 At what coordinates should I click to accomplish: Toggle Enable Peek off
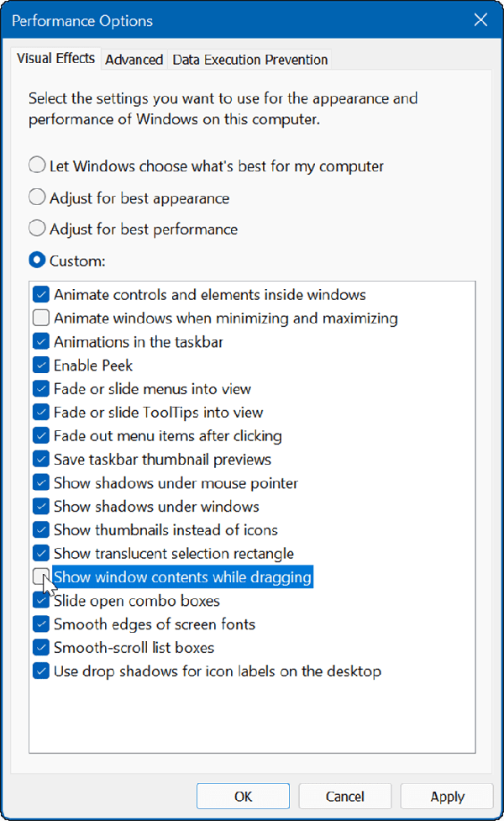(x=39, y=365)
